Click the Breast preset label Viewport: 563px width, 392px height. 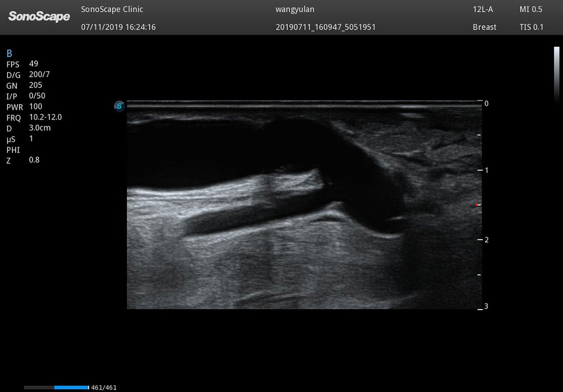pos(485,27)
